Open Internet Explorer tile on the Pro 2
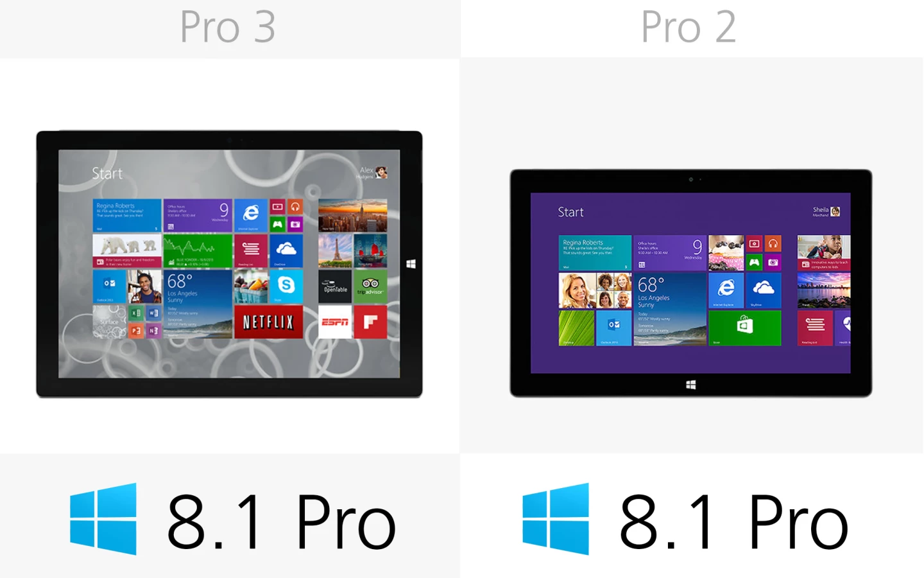Image resolution: width=924 pixels, height=578 pixels. (726, 290)
